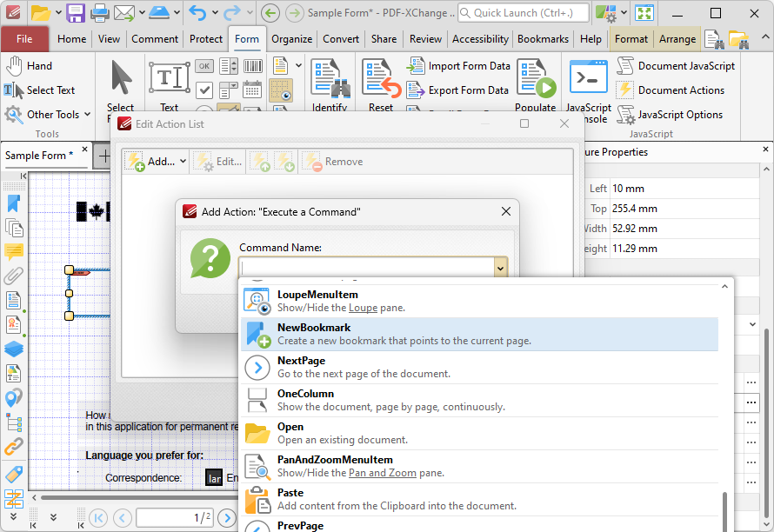Open the Open-file dropdown arrow
The width and height of the screenshot is (774, 532).
(57, 13)
